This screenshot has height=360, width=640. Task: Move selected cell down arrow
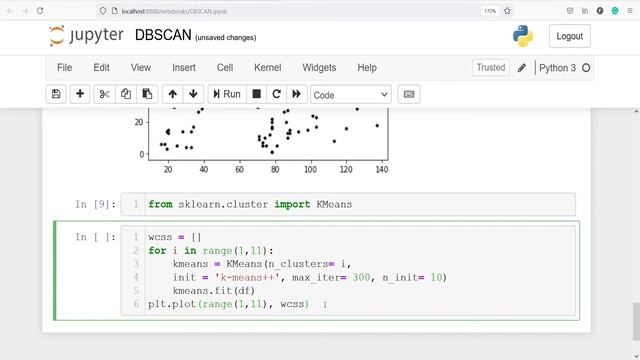(x=193, y=94)
